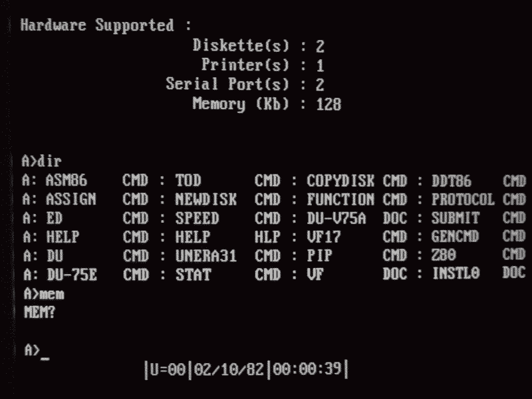The image size is (532, 399).
Task: Click the 02/10/82 date in status line
Action: [x=228, y=370]
